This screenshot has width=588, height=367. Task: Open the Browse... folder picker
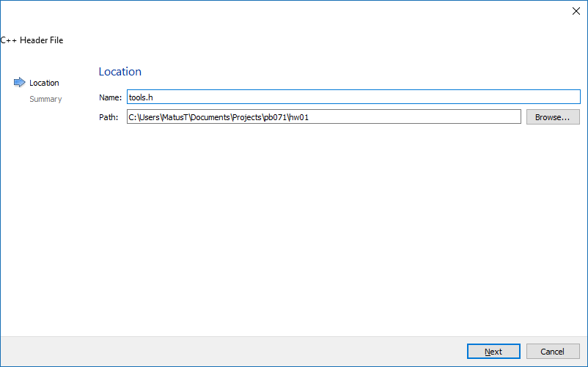553,117
